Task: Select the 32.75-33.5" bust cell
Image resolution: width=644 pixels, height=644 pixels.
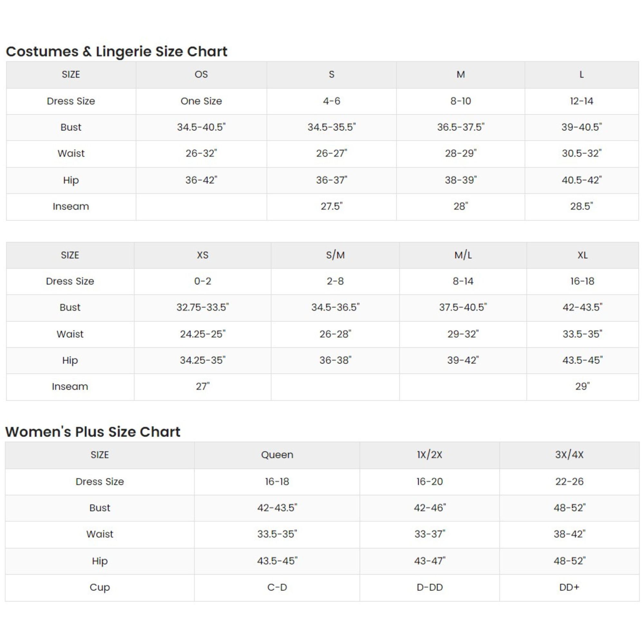Action: pyautogui.click(x=202, y=307)
